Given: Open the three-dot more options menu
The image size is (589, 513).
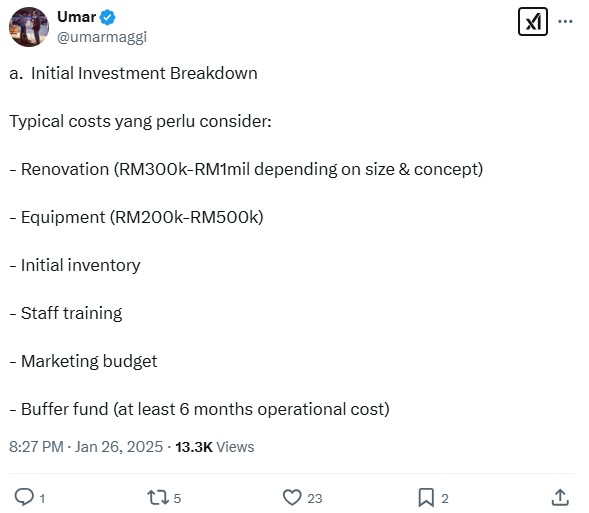Looking at the screenshot, I should pyautogui.click(x=565, y=21).
